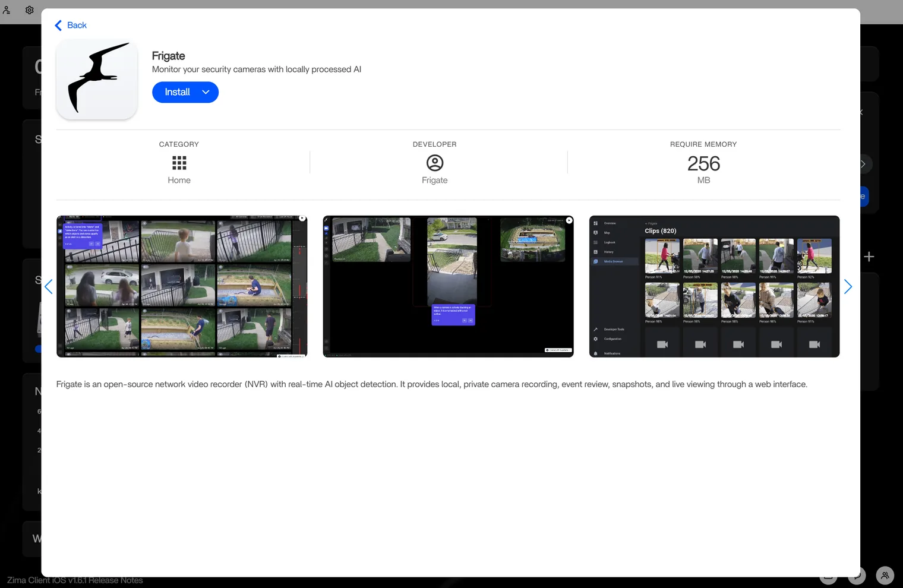The image size is (903, 588).
Task: Open the camera grid review screenshot
Action: [182, 286]
